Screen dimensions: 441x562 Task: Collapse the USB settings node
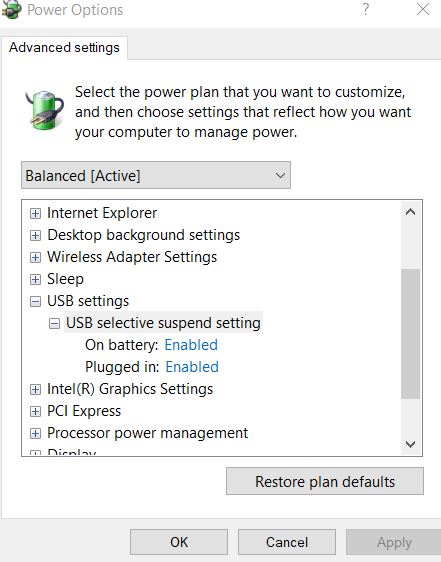35,301
